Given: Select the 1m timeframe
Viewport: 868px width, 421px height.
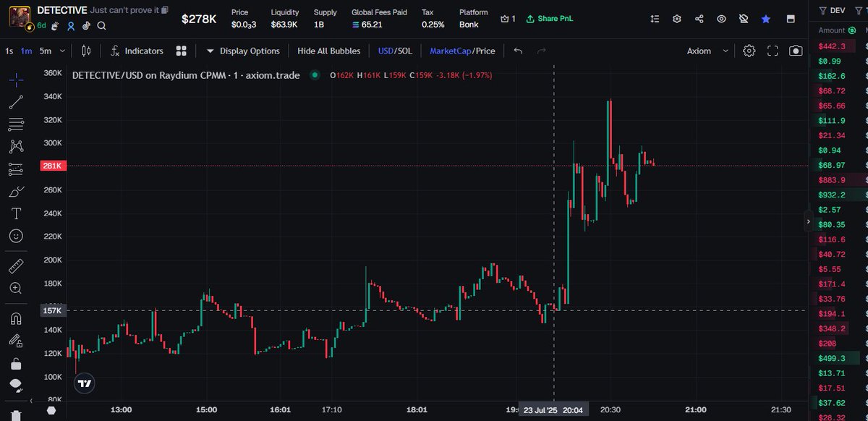Looking at the screenshot, I should [x=26, y=51].
